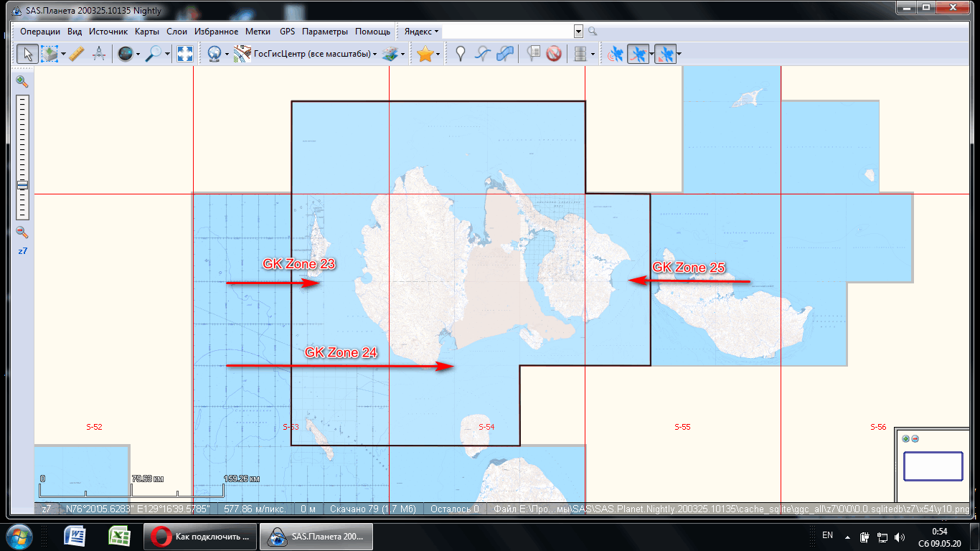Expand the search history dropdown arrow
The height and width of the screenshot is (551, 980).
(x=578, y=32)
